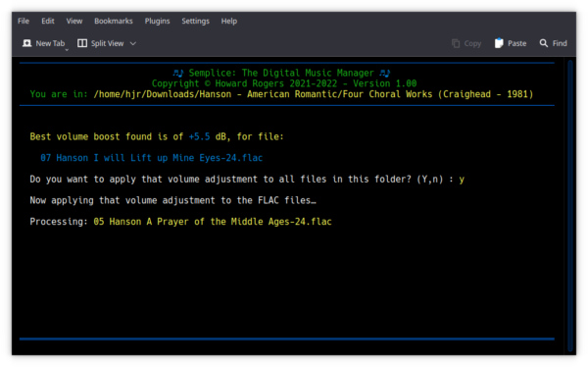Viewport: 588px width, 367px height.
Task: Click the 'Semplice: The Digital Music Manager' title text
Action: pos(281,73)
